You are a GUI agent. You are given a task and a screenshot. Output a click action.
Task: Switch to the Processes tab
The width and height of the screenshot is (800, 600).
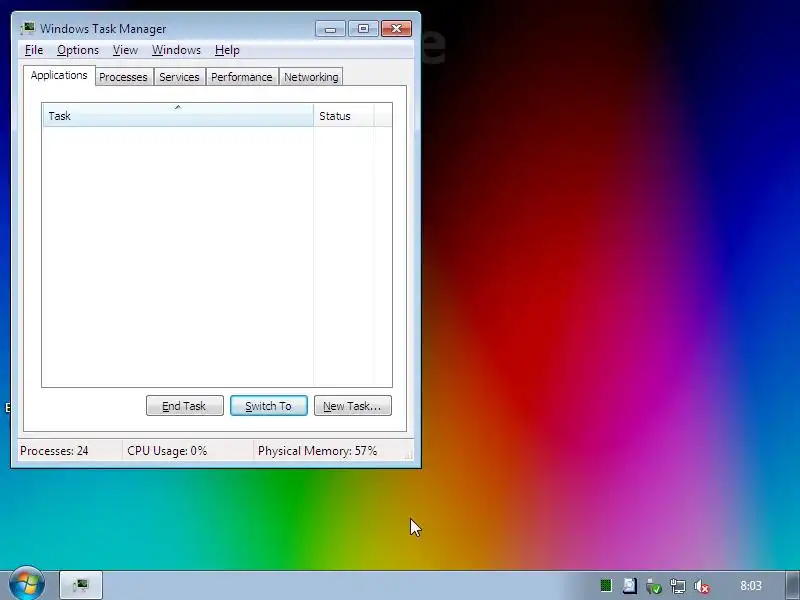pyautogui.click(x=123, y=77)
